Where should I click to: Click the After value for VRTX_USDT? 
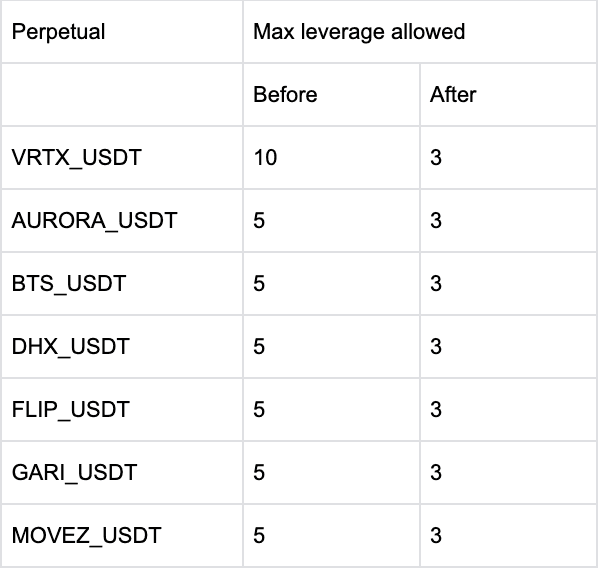click(x=436, y=158)
